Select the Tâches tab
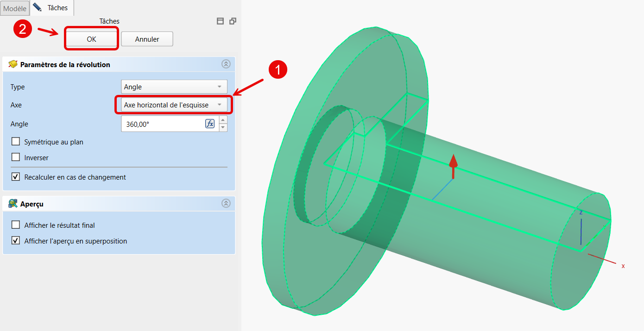 click(51, 8)
